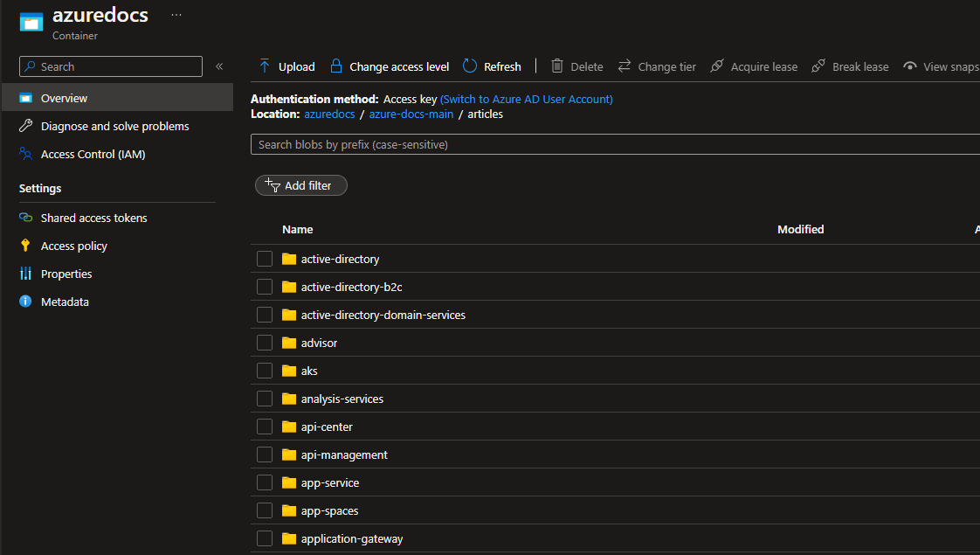Open the active-directory-domain-services folder name

click(x=383, y=315)
